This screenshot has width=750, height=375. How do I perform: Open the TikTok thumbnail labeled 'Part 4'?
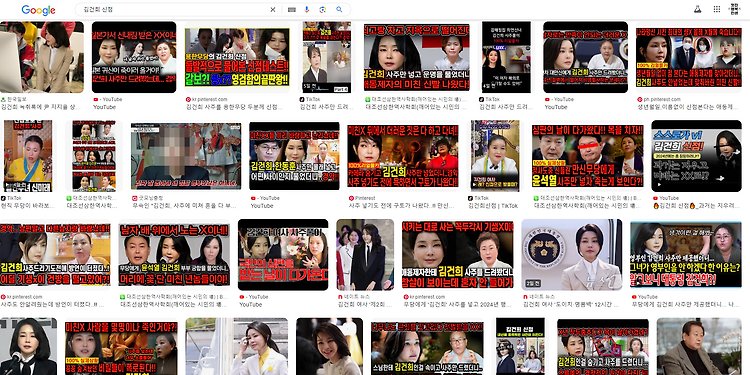click(327, 57)
